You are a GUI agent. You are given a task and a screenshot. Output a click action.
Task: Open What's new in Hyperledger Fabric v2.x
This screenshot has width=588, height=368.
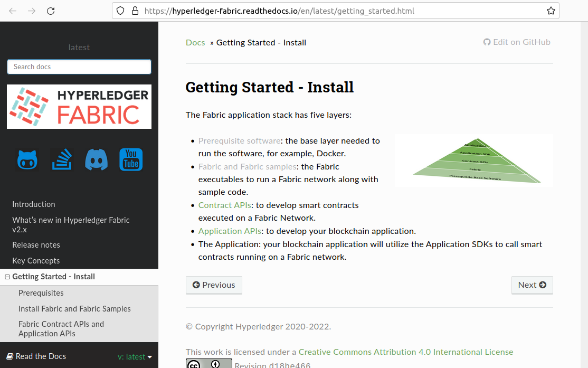click(x=71, y=225)
